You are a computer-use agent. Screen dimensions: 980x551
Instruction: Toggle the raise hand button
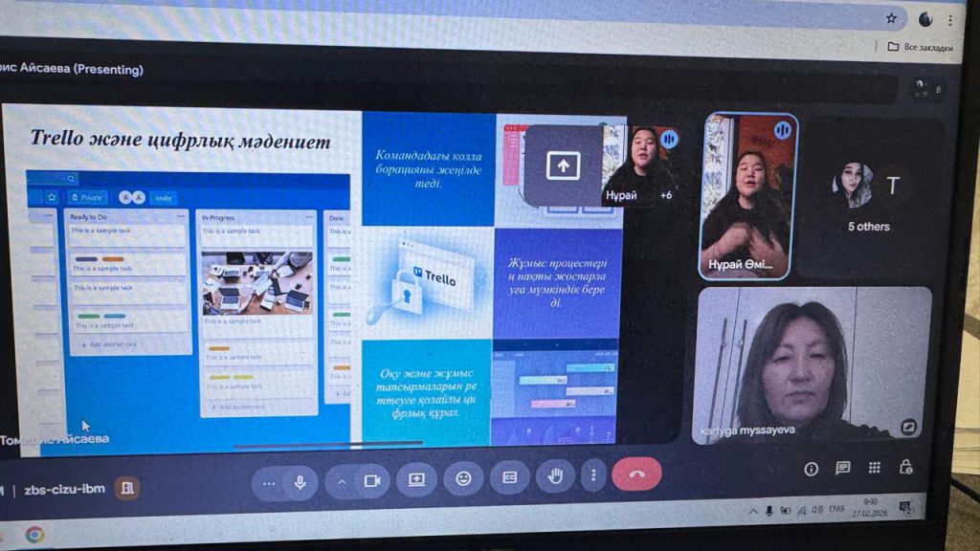coord(554,476)
